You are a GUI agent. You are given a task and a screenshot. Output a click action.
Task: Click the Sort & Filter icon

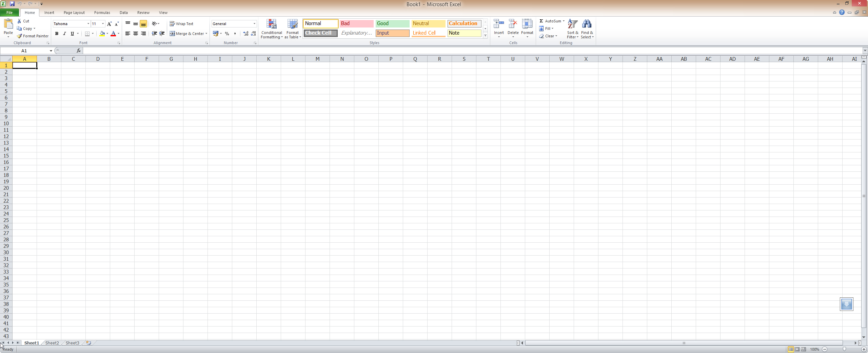(572, 24)
